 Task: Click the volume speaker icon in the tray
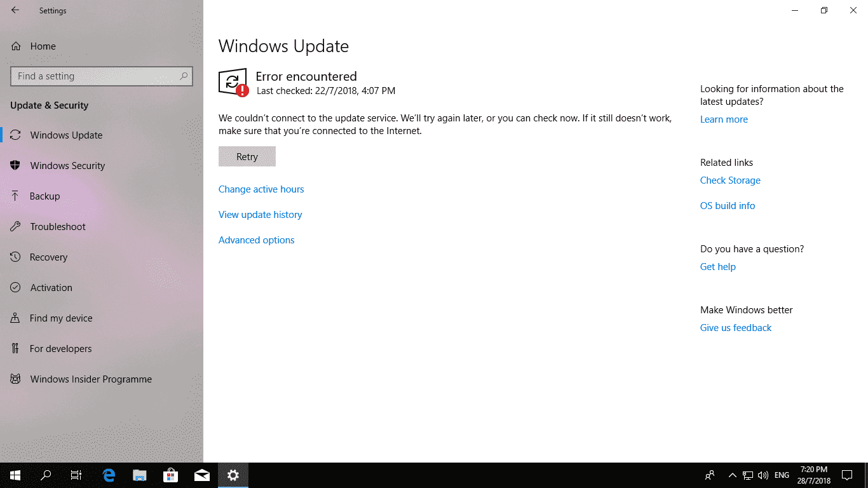point(763,475)
